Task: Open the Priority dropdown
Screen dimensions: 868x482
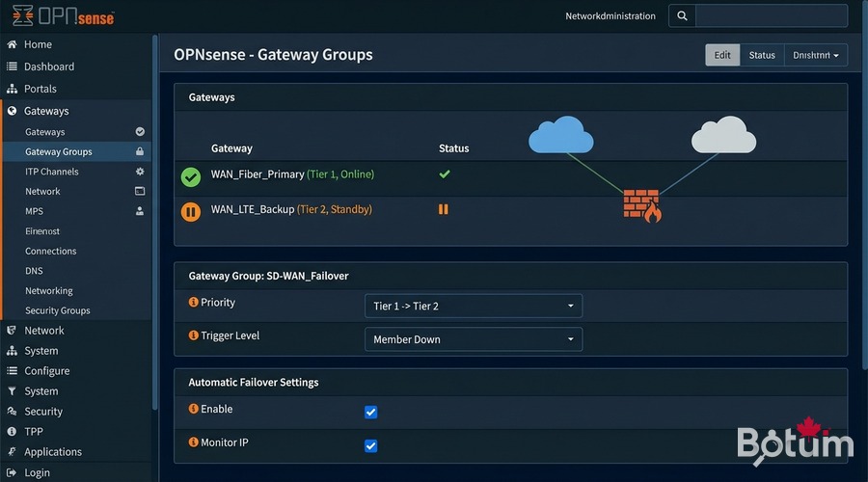Action: click(x=474, y=306)
